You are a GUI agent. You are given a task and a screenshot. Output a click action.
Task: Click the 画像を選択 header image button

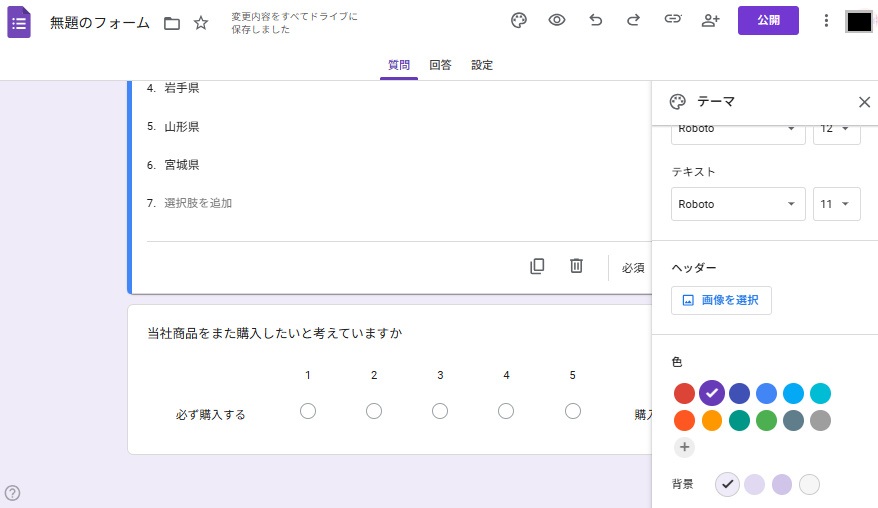click(721, 300)
